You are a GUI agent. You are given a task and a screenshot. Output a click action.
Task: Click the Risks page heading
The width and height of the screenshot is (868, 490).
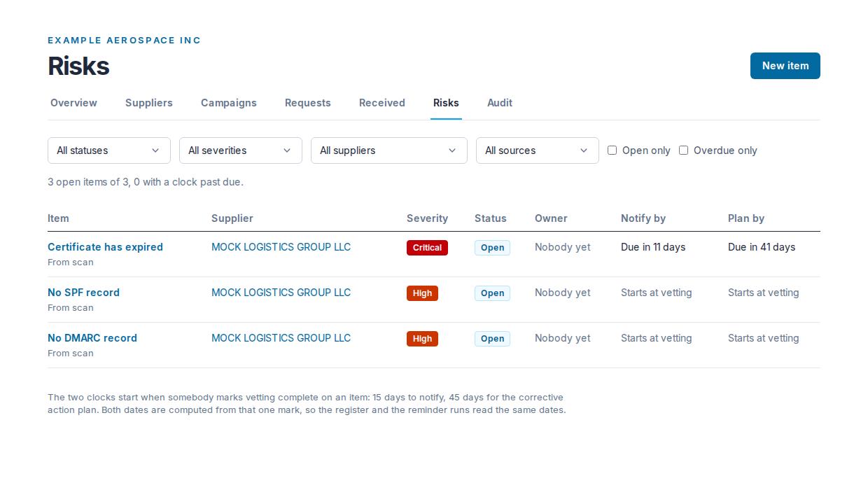pyautogui.click(x=78, y=66)
